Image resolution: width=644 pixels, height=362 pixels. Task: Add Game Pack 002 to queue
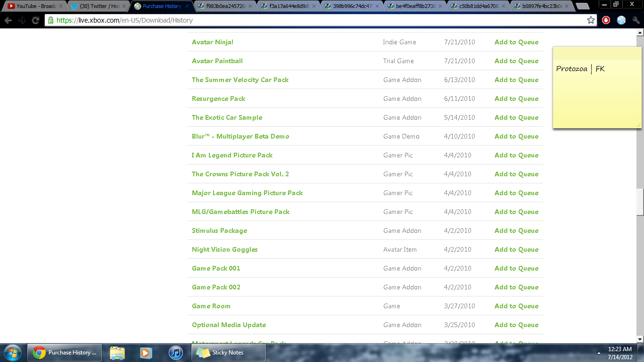(x=516, y=287)
